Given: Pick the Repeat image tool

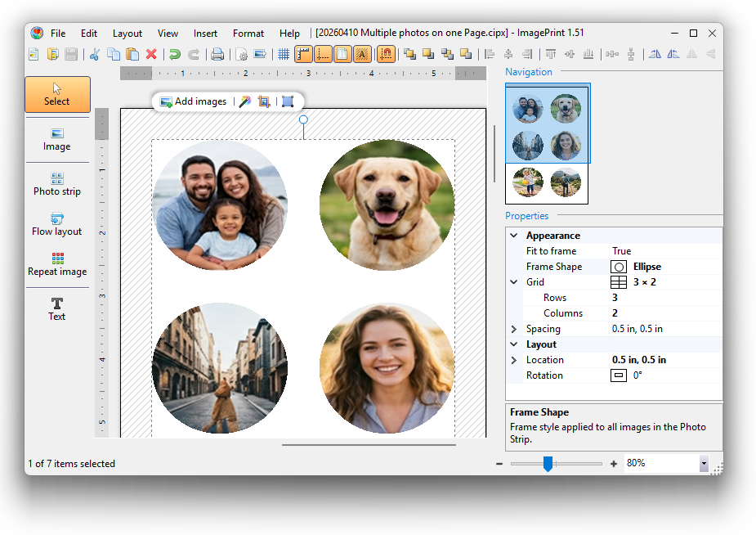Looking at the screenshot, I should tap(57, 264).
